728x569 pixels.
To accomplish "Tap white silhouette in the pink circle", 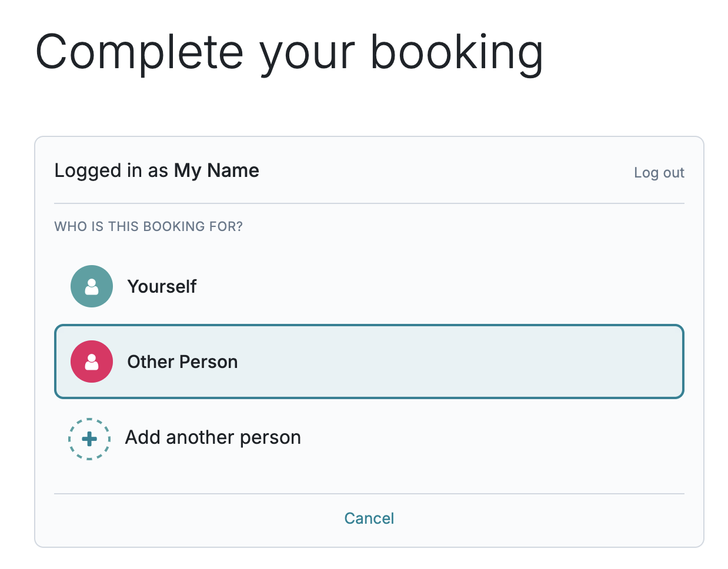I will click(x=92, y=362).
